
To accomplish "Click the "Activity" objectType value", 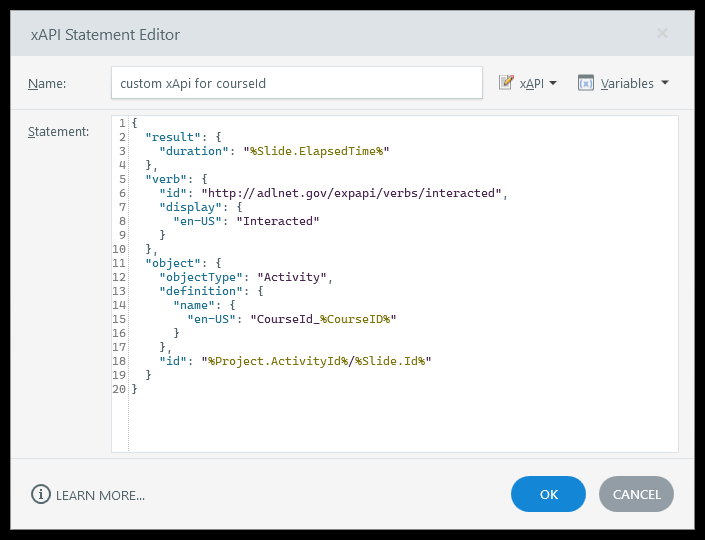I will [x=294, y=276].
